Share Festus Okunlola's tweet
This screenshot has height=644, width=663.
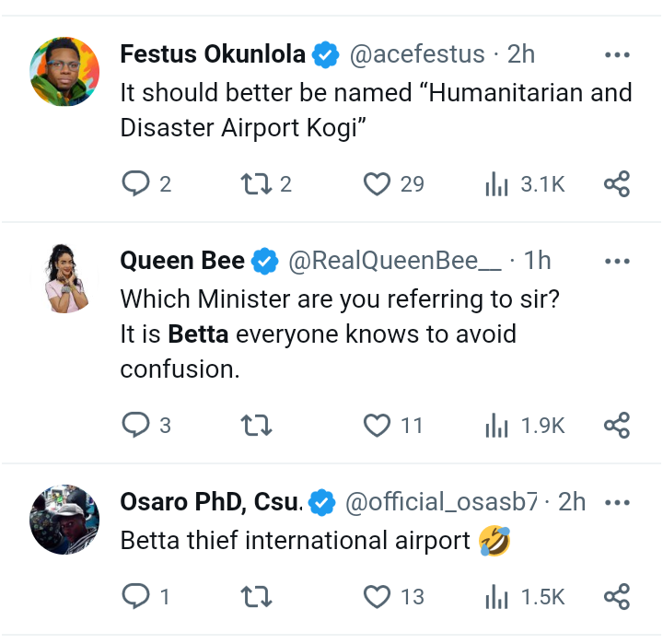pyautogui.click(x=616, y=184)
